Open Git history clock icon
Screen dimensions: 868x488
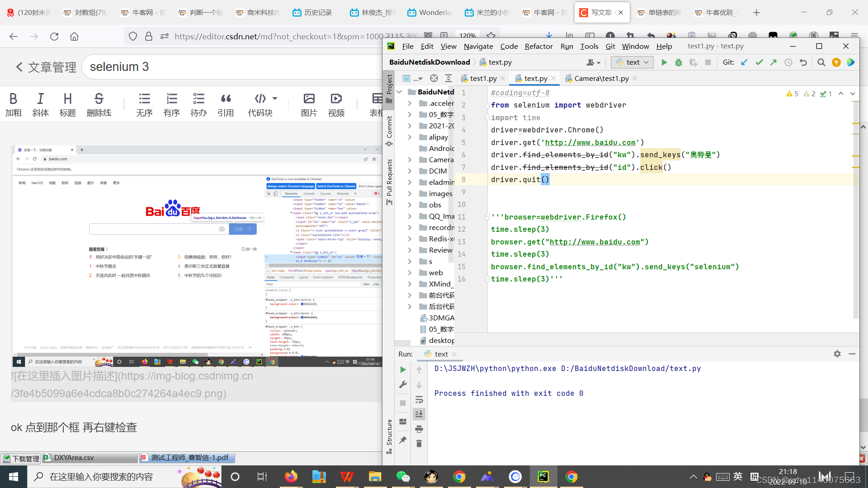(788, 62)
